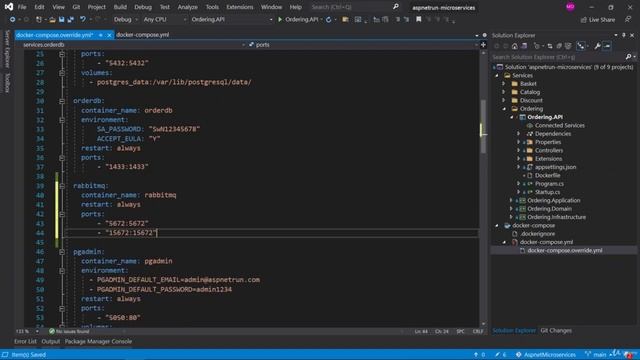Expand the Basket folder in Solution Explorer
640x360 pixels.
click(504, 84)
